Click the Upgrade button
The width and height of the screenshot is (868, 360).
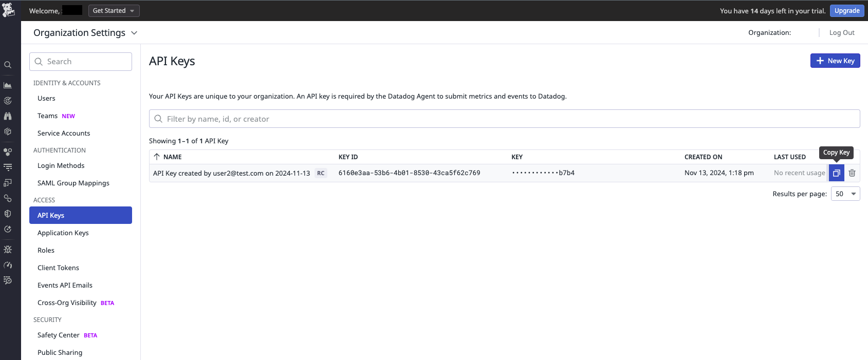(x=847, y=11)
